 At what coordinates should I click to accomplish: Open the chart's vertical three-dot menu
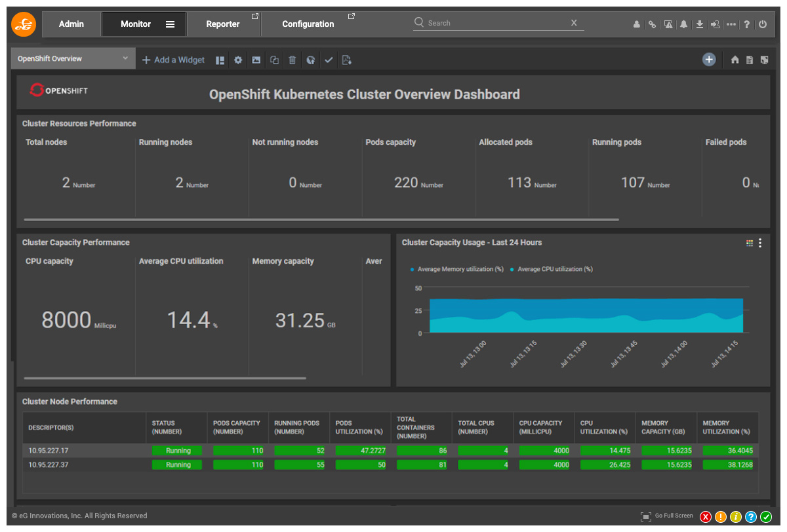point(760,243)
